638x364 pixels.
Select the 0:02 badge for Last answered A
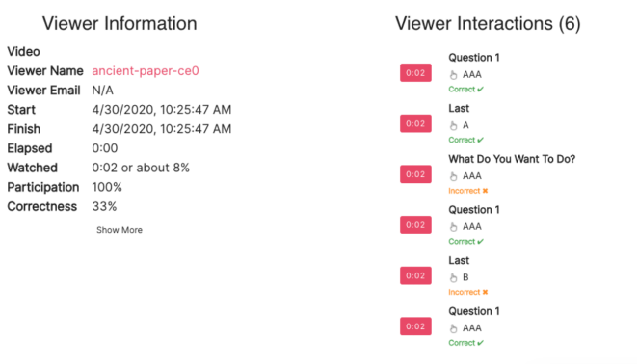[415, 123]
